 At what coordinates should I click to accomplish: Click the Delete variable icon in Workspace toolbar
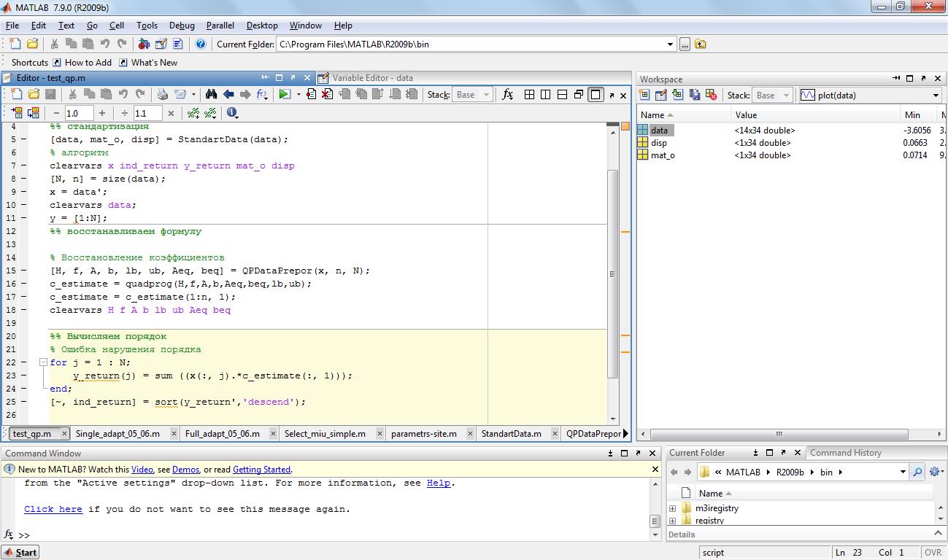point(709,95)
